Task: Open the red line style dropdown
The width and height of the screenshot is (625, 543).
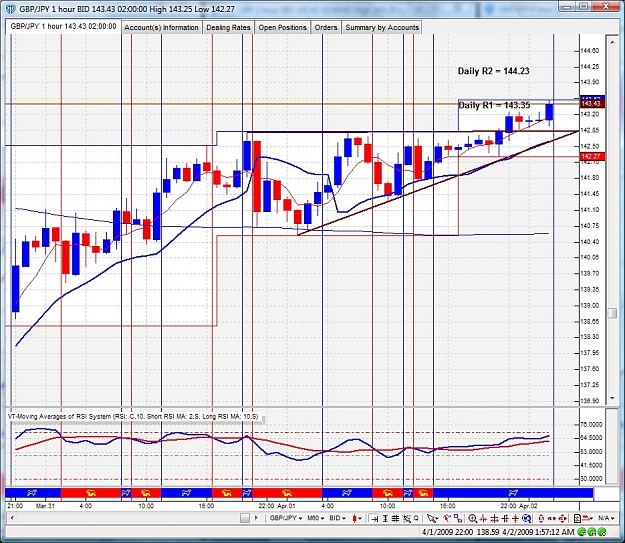Action: 588,518
